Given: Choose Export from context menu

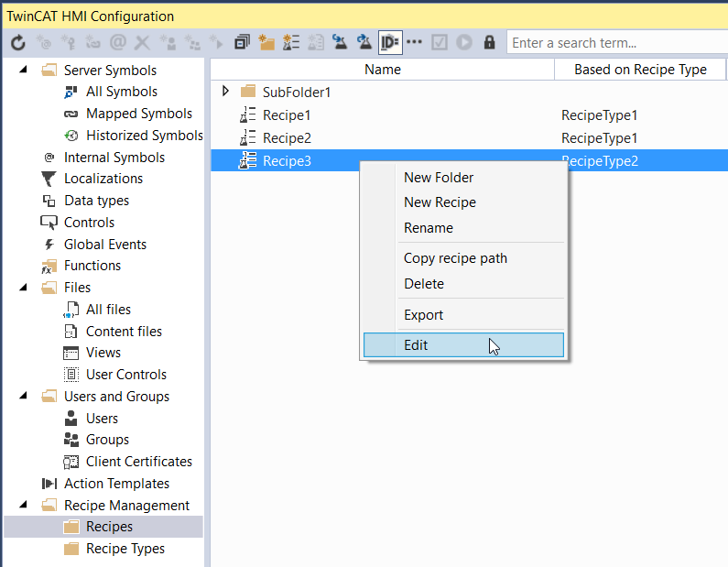Looking at the screenshot, I should (x=463, y=315).
